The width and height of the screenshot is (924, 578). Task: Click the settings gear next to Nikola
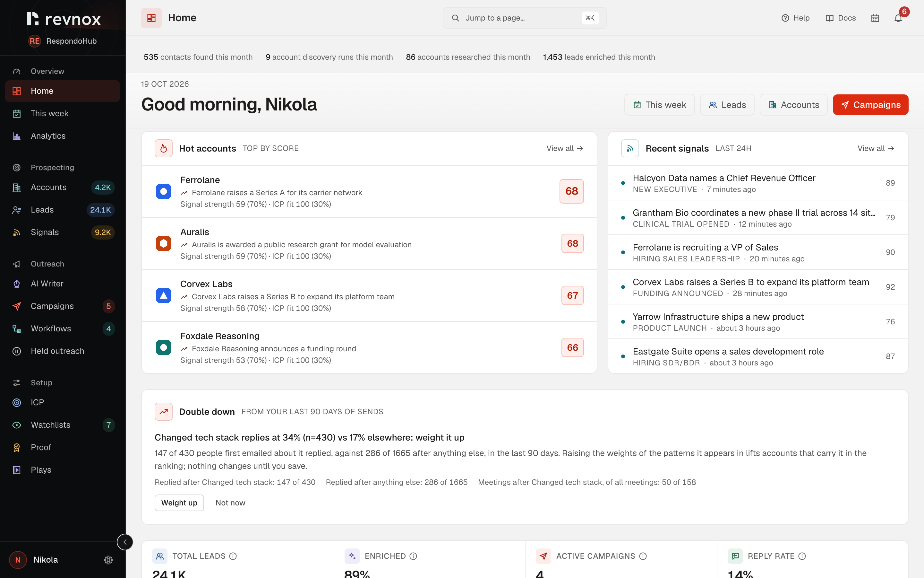108,560
